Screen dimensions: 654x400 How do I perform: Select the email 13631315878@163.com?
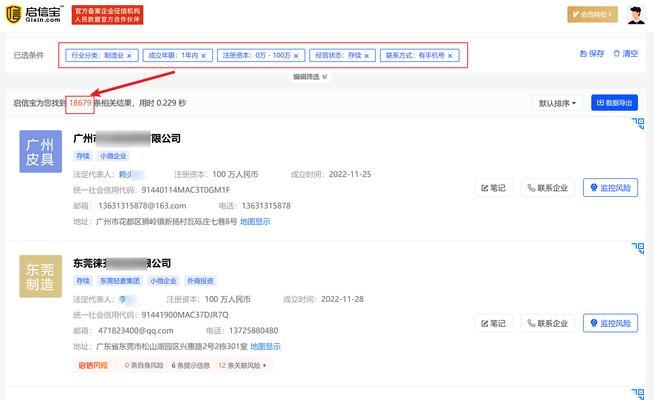(x=142, y=206)
